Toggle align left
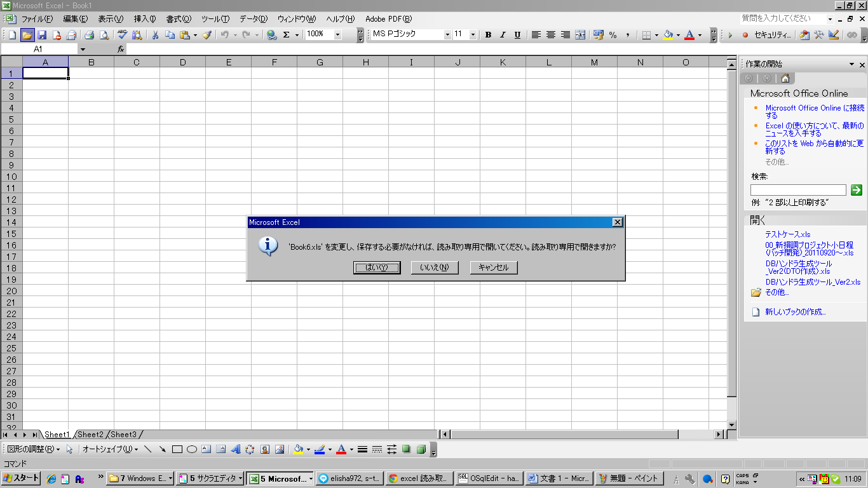868x488 pixels. (x=536, y=35)
